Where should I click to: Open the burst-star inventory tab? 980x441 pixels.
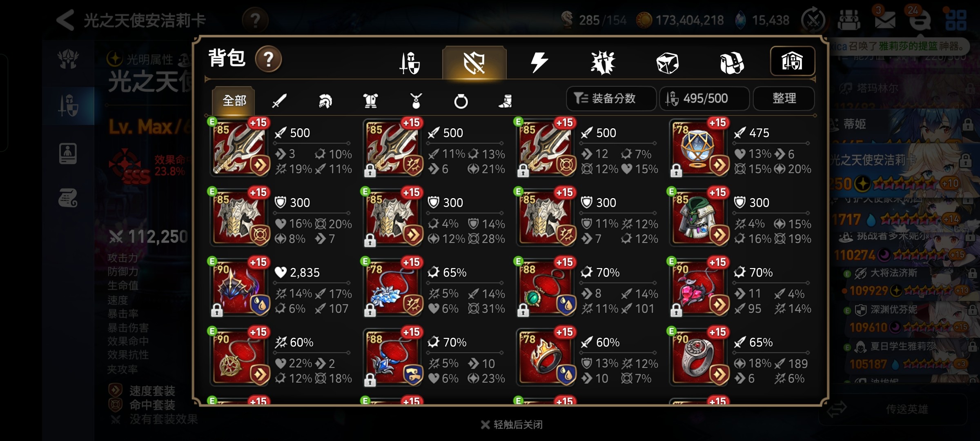pos(603,63)
